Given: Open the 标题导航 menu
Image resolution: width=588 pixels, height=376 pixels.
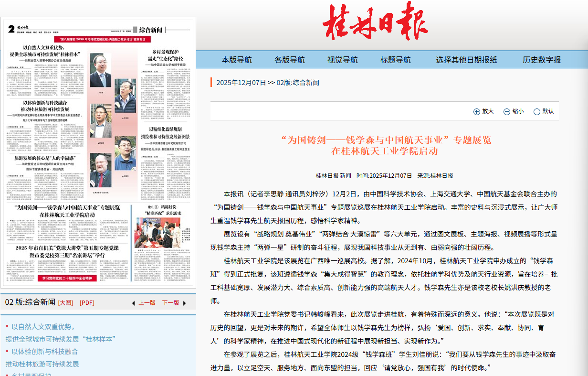Looking at the screenshot, I should [x=395, y=60].
